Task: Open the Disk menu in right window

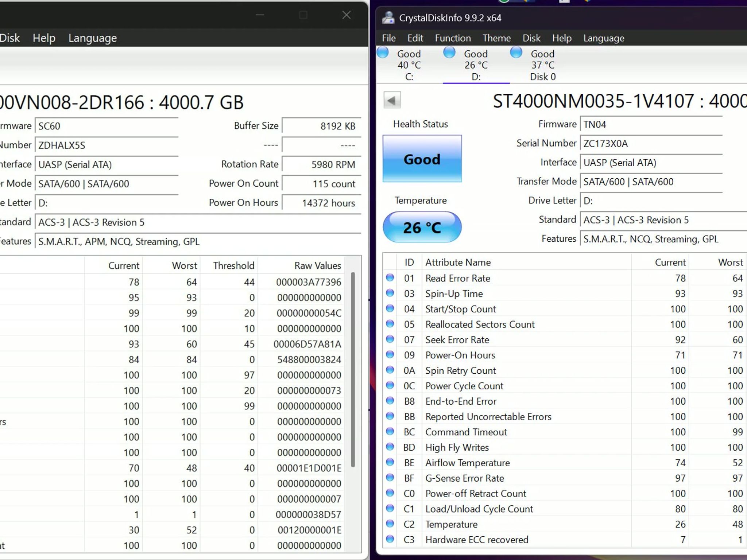Action: click(x=531, y=38)
